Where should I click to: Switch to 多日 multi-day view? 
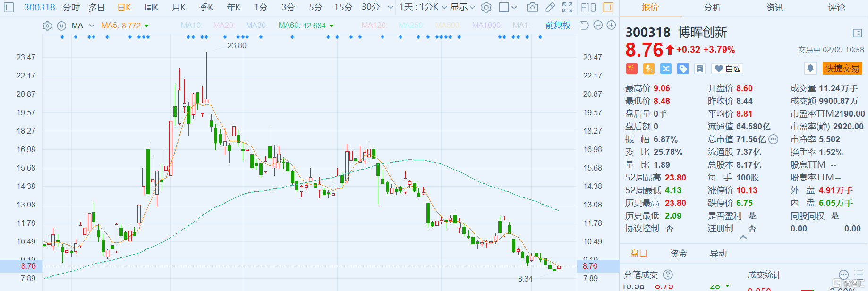pos(97,8)
